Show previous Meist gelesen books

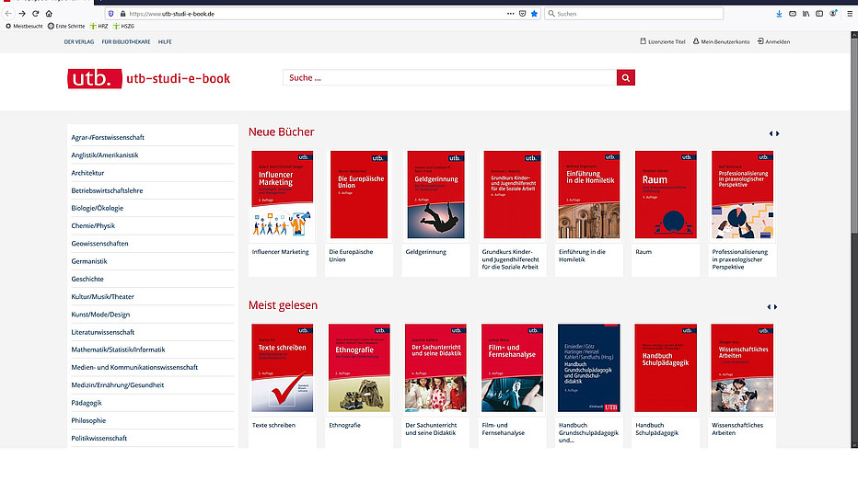pos(769,306)
